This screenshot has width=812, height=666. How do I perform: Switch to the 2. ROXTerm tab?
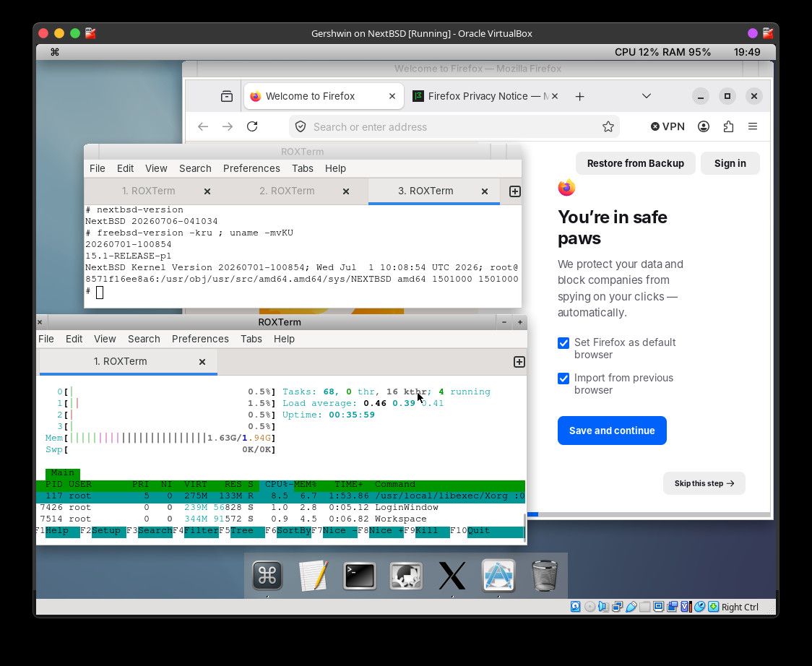coord(287,191)
